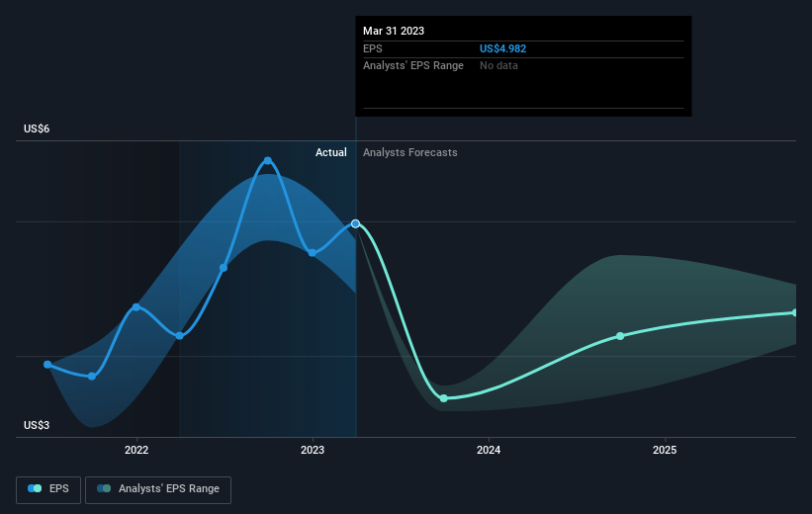Click the 2024 axis label
812x514 pixels.
[489, 450]
